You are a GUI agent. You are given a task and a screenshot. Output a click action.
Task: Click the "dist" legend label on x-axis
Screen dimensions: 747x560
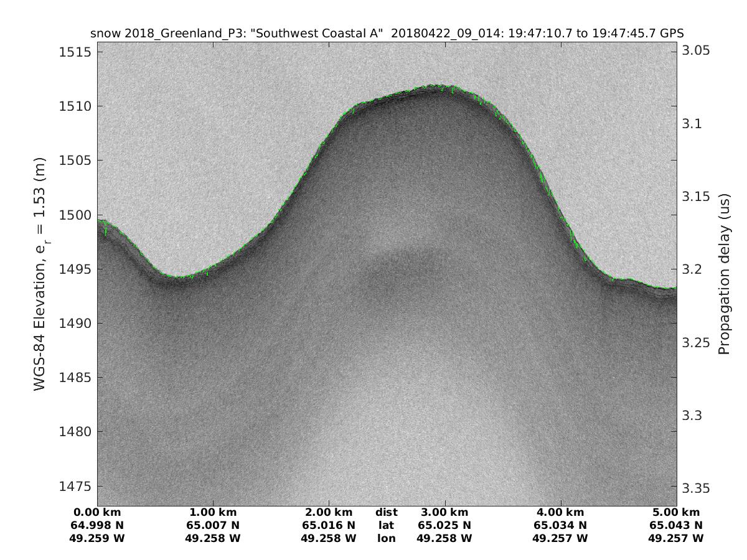387,512
